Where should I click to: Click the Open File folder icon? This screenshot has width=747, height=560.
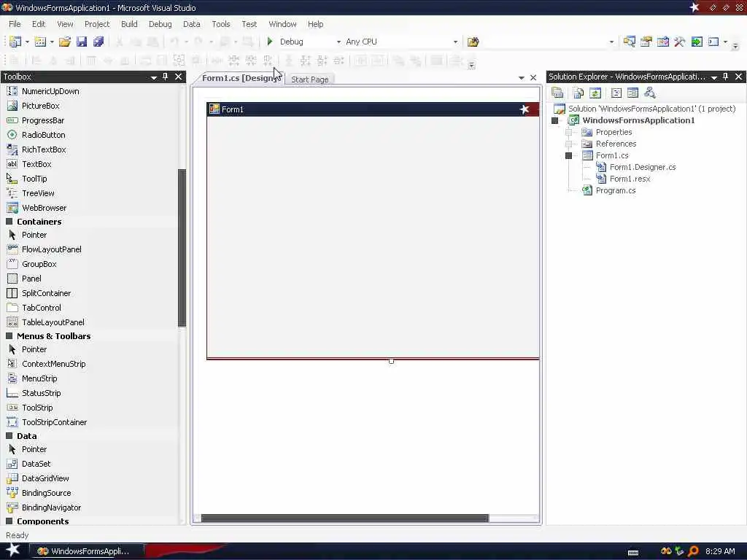(65, 42)
